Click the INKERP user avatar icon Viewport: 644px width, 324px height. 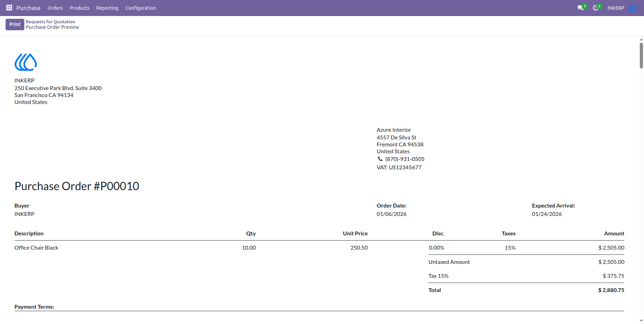633,8
